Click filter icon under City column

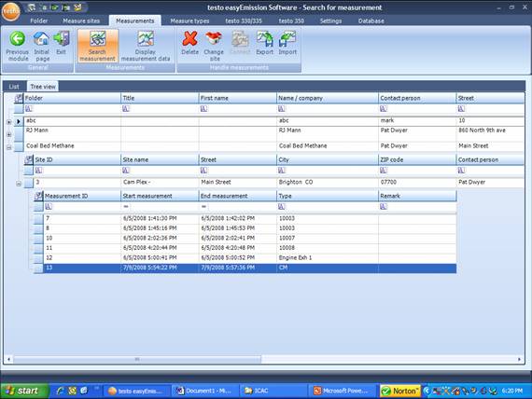click(282, 171)
